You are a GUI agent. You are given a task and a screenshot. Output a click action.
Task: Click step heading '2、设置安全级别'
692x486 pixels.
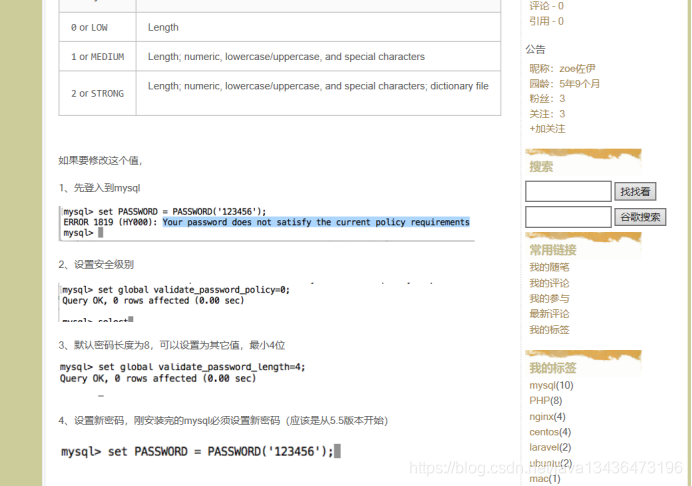96,264
